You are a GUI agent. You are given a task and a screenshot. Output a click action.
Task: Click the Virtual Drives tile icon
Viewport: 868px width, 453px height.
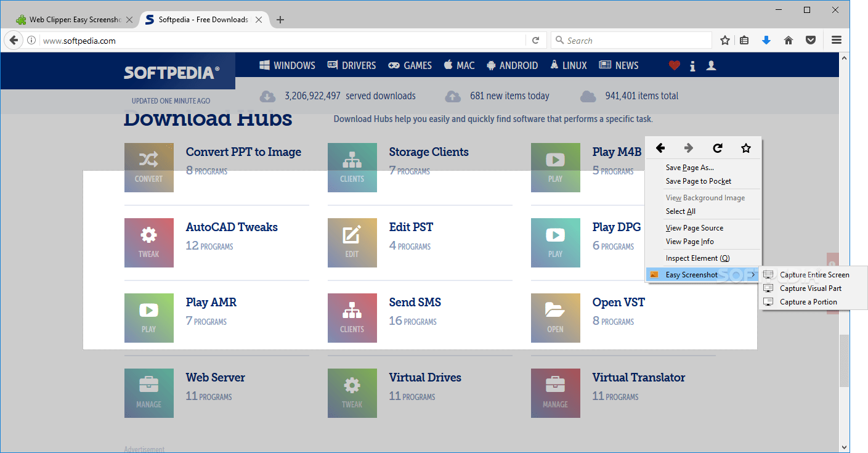point(352,393)
